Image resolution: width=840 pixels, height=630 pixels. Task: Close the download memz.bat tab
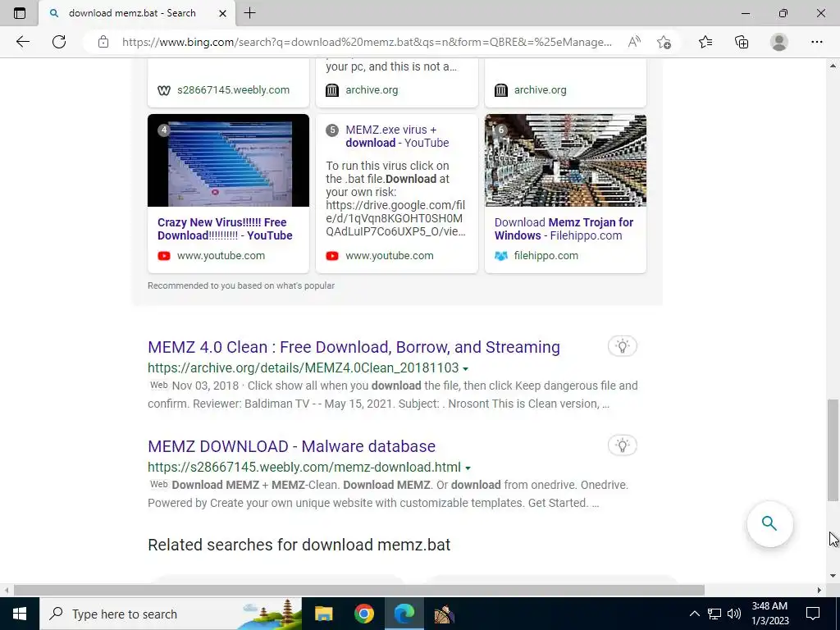click(x=223, y=13)
